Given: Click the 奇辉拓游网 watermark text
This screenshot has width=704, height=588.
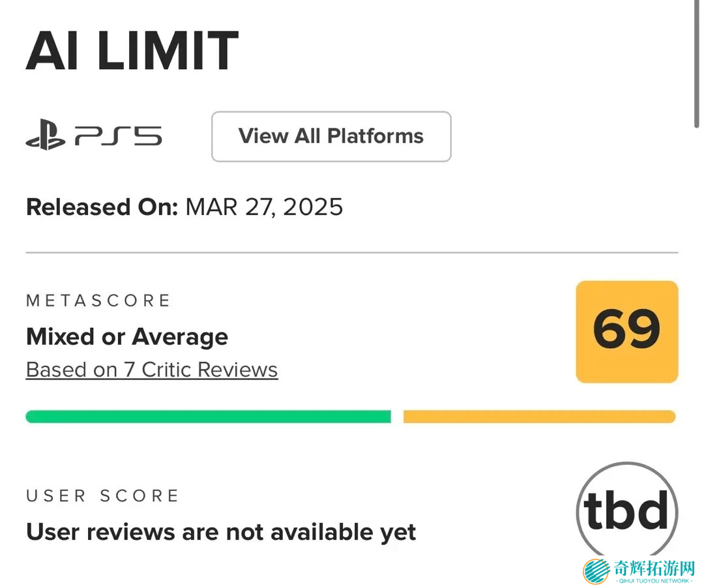Looking at the screenshot, I should coord(654,567).
